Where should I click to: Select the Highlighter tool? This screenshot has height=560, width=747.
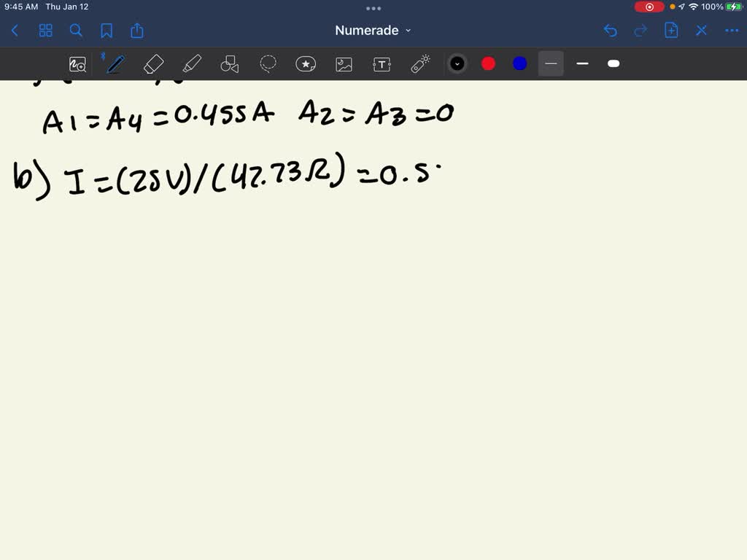(192, 64)
